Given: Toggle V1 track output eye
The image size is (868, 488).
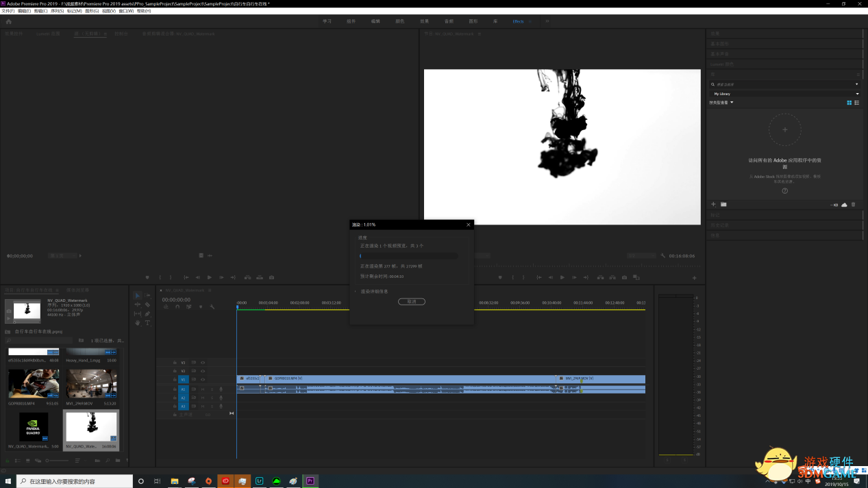Looking at the screenshot, I should (x=203, y=379).
